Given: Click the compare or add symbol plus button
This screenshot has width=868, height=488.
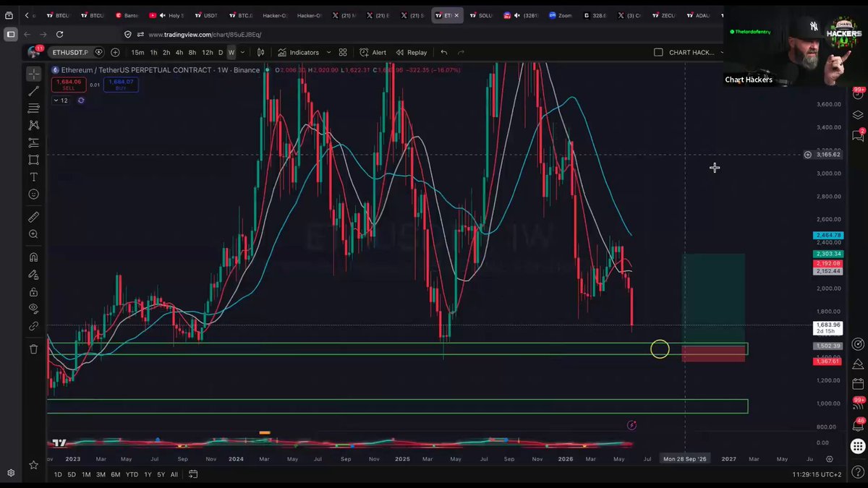Looking at the screenshot, I should click(116, 52).
